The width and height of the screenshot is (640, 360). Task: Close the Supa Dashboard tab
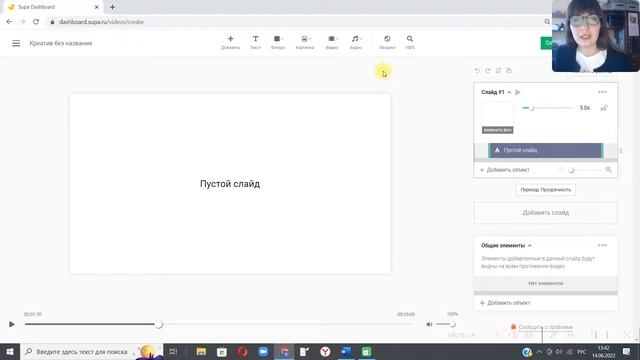click(97, 7)
